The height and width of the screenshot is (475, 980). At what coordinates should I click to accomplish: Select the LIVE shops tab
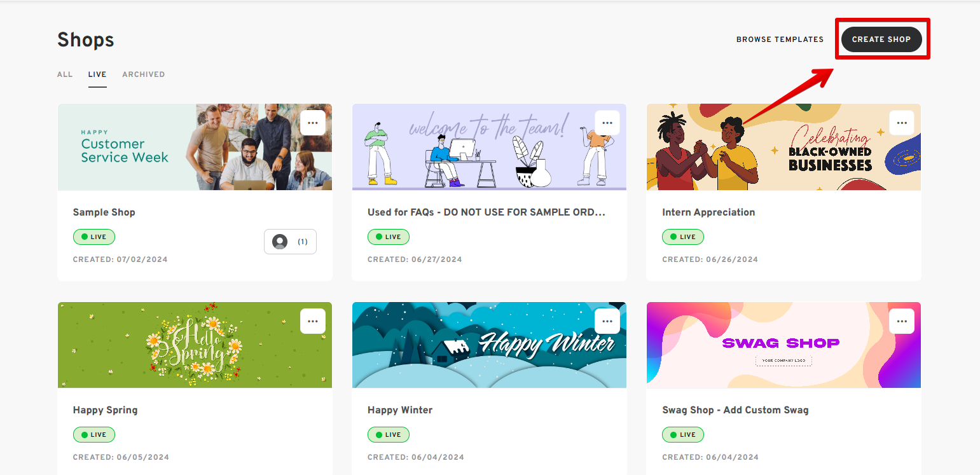click(97, 74)
